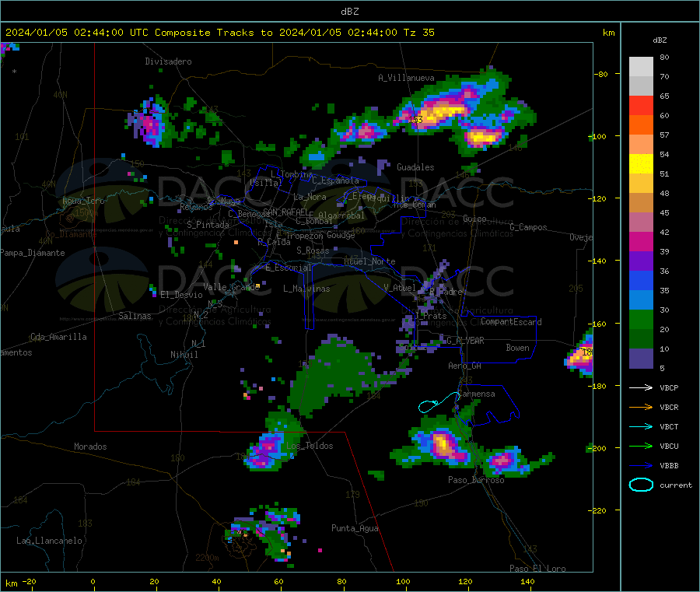Click the 'Valle_Grande' map label
The height and width of the screenshot is (592, 700).
pyautogui.click(x=231, y=287)
